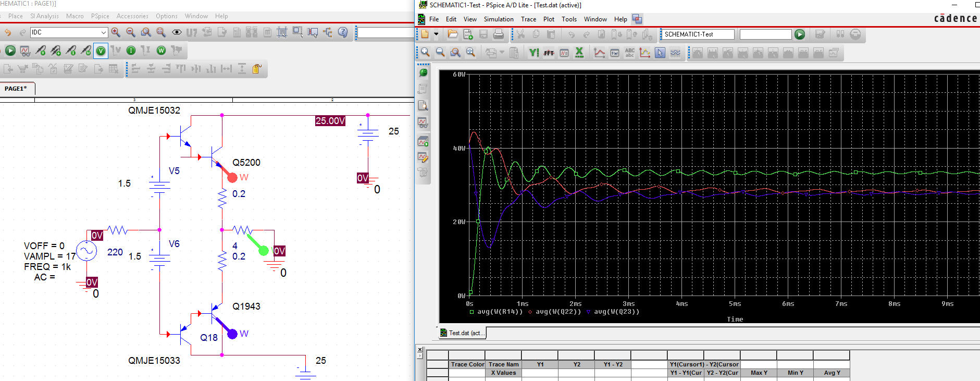
Task: Open the Accessories menu
Action: click(132, 16)
